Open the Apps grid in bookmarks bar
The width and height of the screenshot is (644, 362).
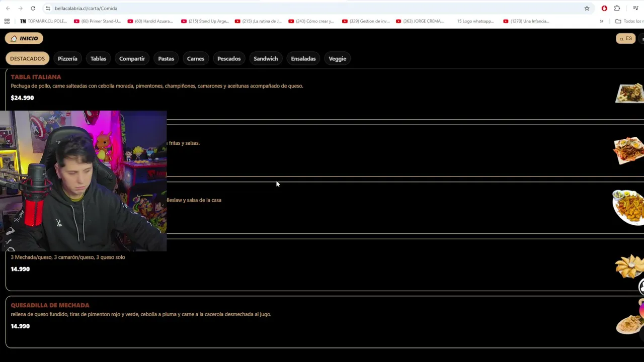tap(7, 21)
